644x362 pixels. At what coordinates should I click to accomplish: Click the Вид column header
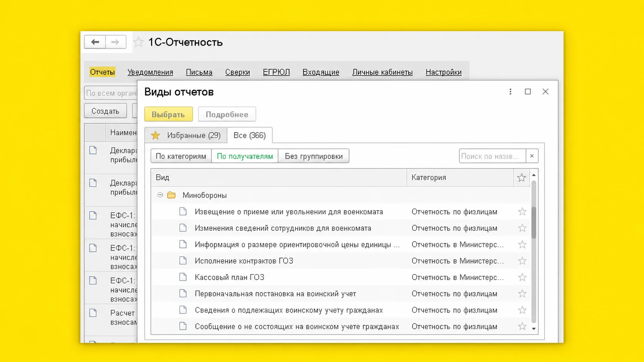pyautogui.click(x=279, y=177)
